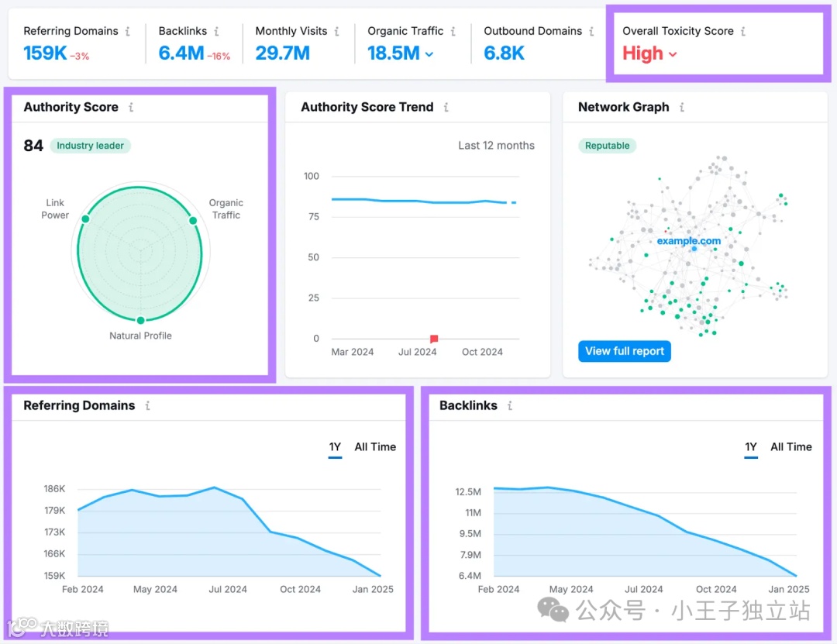The width and height of the screenshot is (837, 644).
Task: Click the Reputable badge in Network Graph
Action: point(607,146)
